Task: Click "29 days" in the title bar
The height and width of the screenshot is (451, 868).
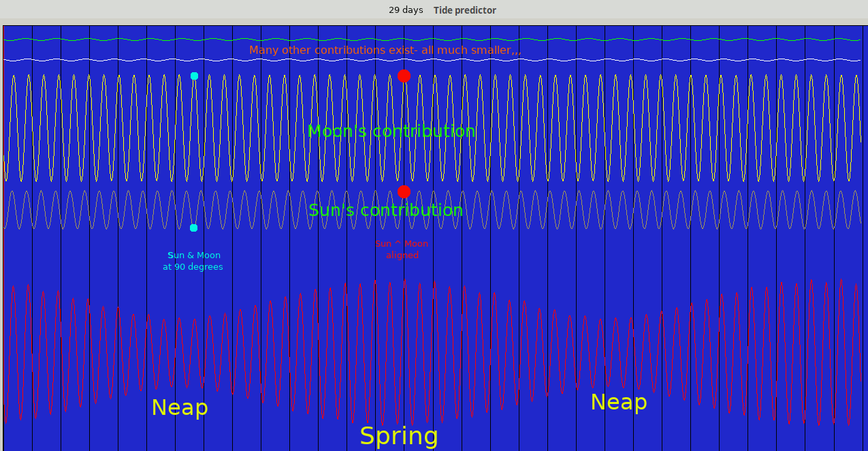Action: tap(406, 10)
